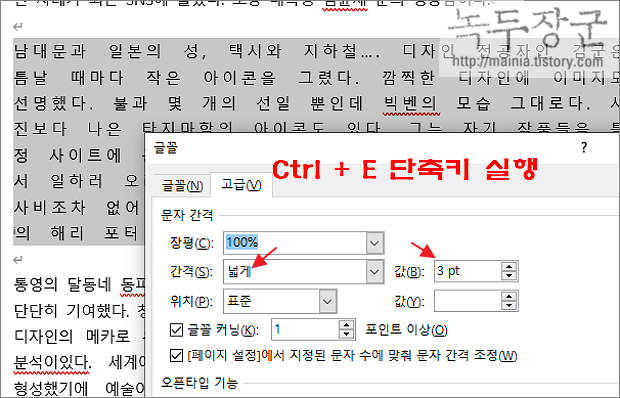Click the kerning point value field
Screen dimensions: 620x398
305,329
